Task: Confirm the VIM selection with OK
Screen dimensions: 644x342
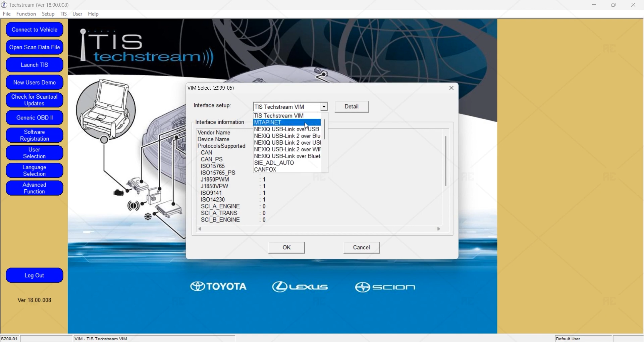Action: [x=286, y=248]
